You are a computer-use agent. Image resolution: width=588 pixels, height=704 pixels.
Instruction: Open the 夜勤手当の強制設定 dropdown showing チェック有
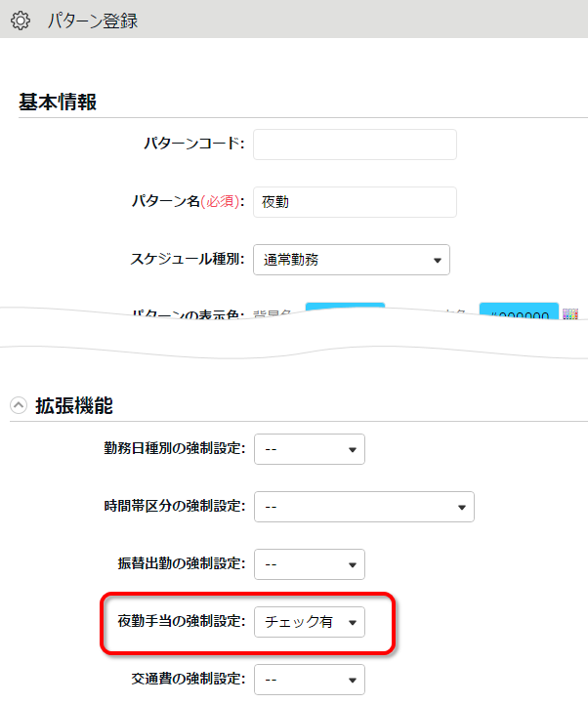tap(309, 622)
